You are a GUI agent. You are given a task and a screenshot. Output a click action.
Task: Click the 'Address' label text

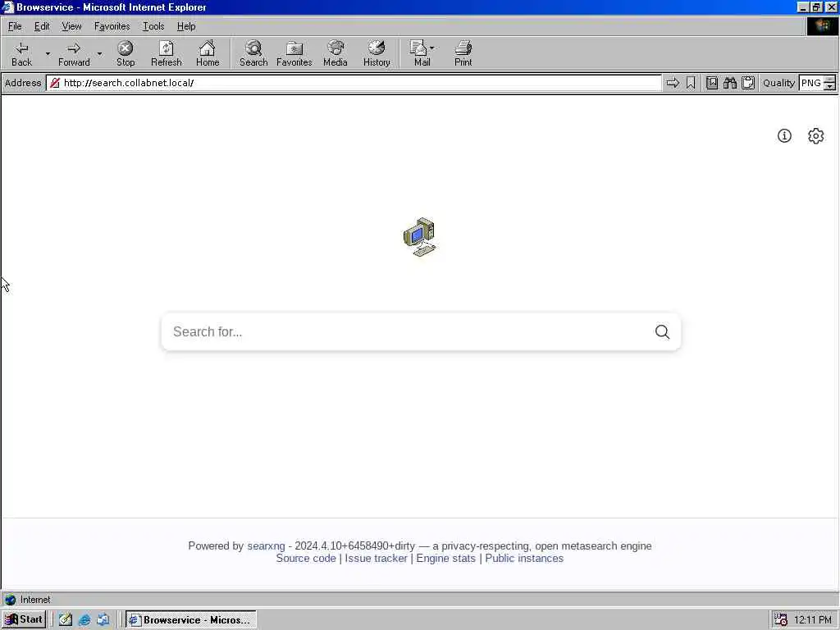pyautogui.click(x=22, y=83)
